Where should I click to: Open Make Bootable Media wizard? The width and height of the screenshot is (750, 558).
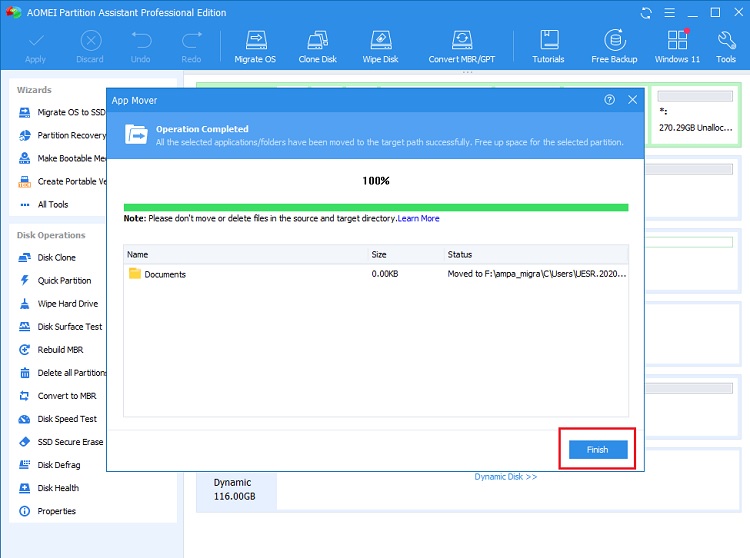click(x=62, y=158)
